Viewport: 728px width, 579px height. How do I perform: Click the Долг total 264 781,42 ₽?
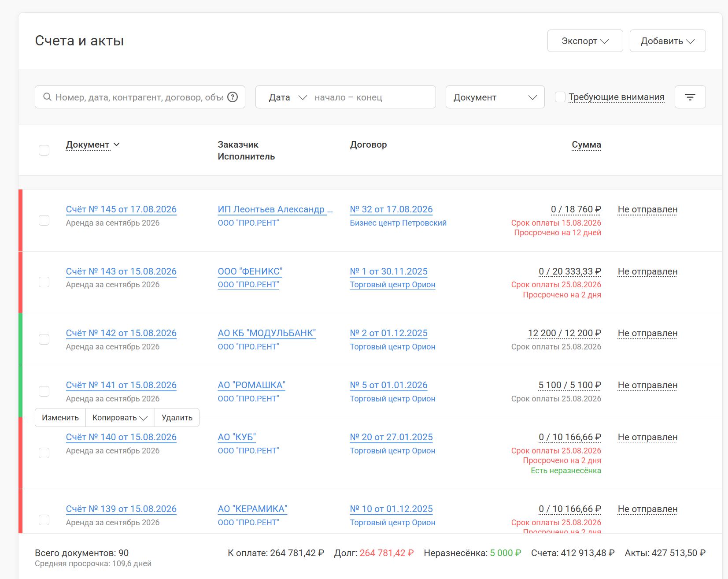(387, 553)
